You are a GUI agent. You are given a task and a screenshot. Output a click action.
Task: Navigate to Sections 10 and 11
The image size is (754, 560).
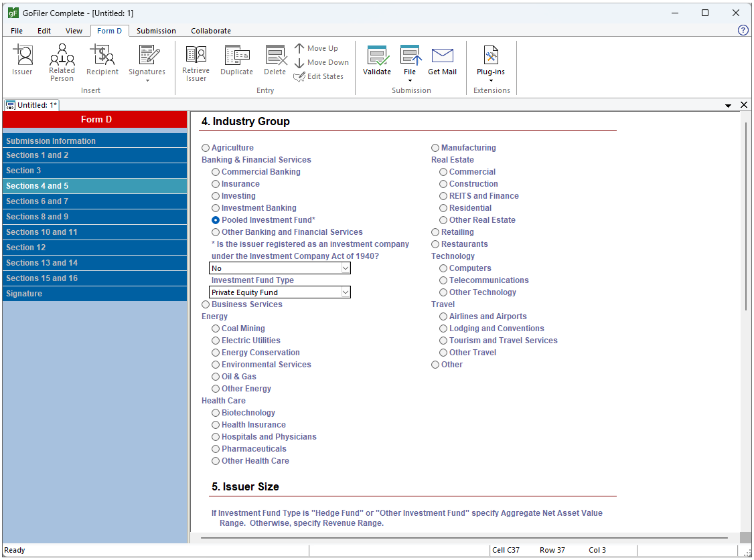coord(94,232)
